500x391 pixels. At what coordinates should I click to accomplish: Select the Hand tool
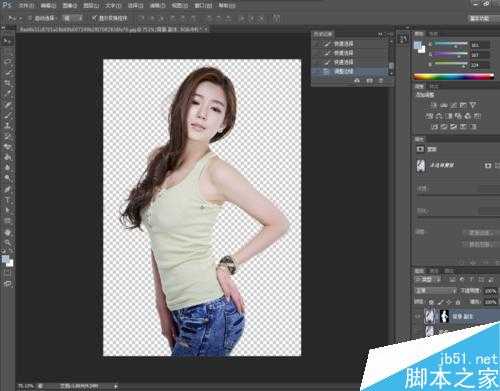pos(7,232)
